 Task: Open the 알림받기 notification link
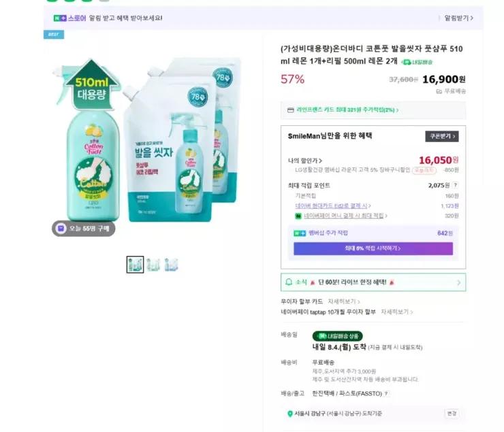[458, 18]
